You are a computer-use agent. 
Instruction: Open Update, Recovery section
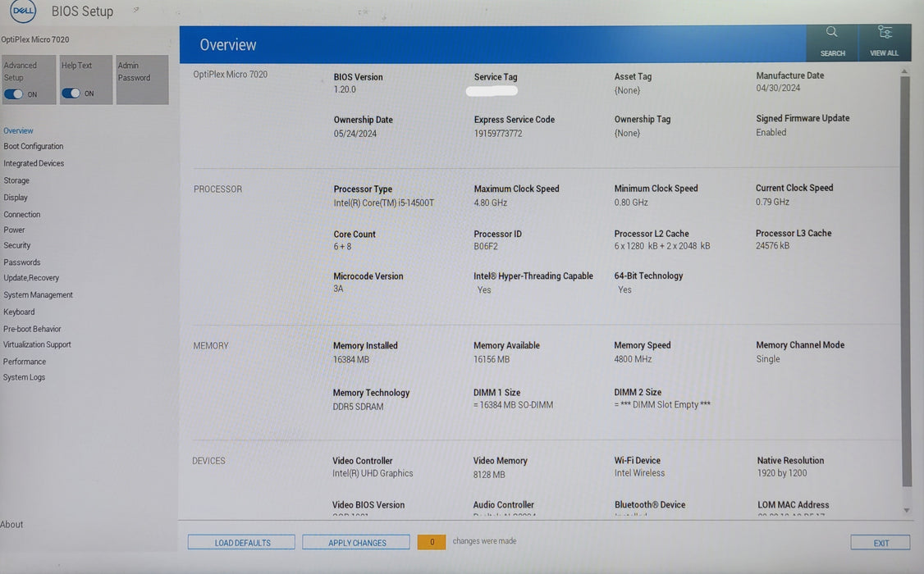31,277
